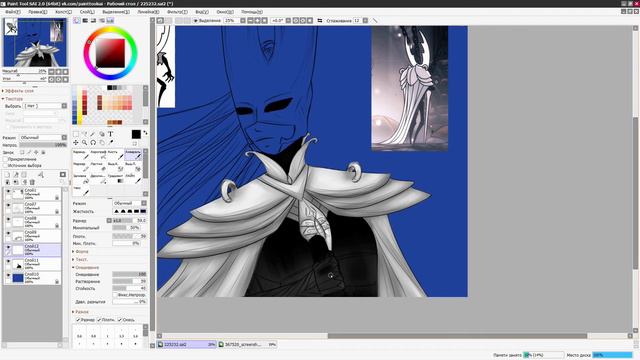This screenshot has height=360, width=640.
Task: Expand the Текст. brush section
Action: click(81, 260)
